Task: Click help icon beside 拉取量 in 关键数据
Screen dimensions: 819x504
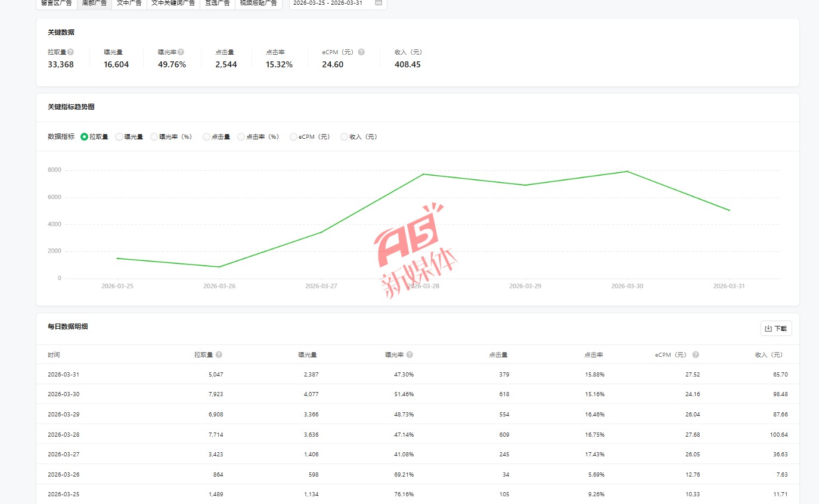Action: (x=70, y=52)
